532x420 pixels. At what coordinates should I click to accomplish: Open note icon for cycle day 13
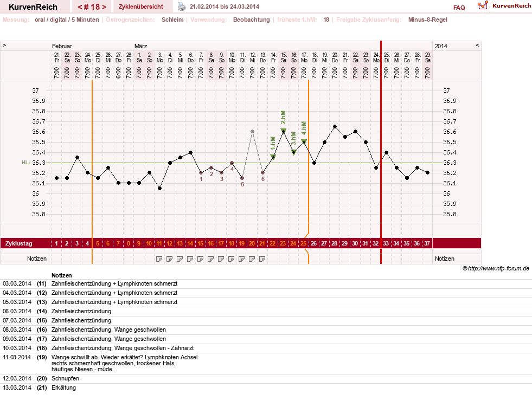click(180, 259)
